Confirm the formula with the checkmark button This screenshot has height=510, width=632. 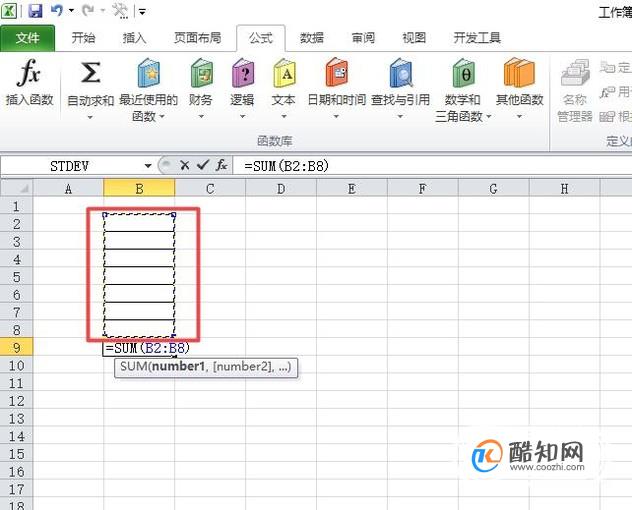pyautogui.click(x=203, y=165)
